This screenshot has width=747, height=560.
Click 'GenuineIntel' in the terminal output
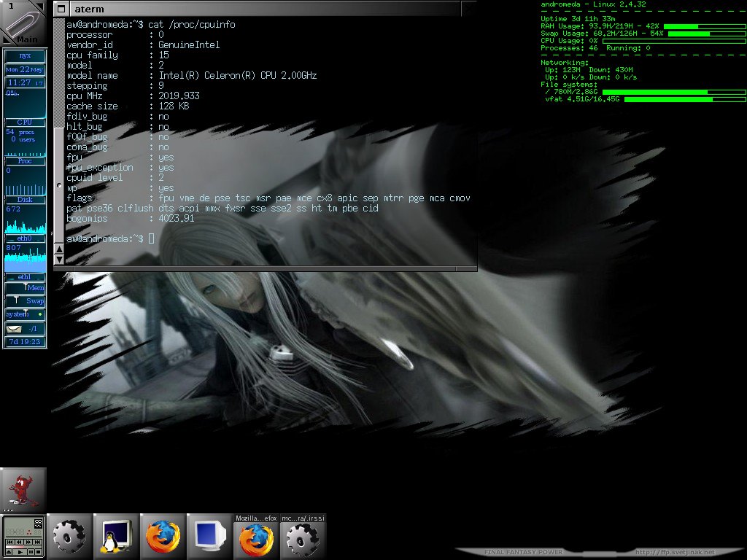(189, 44)
